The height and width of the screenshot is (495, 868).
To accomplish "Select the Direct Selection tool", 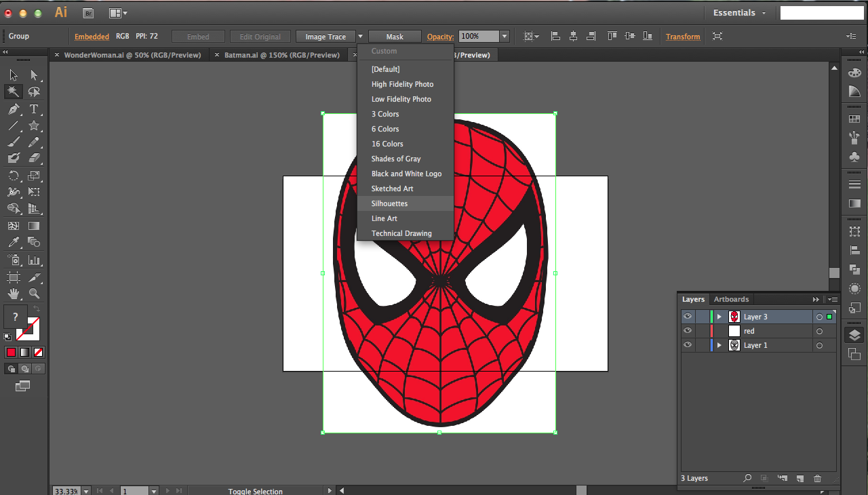I will (x=34, y=75).
